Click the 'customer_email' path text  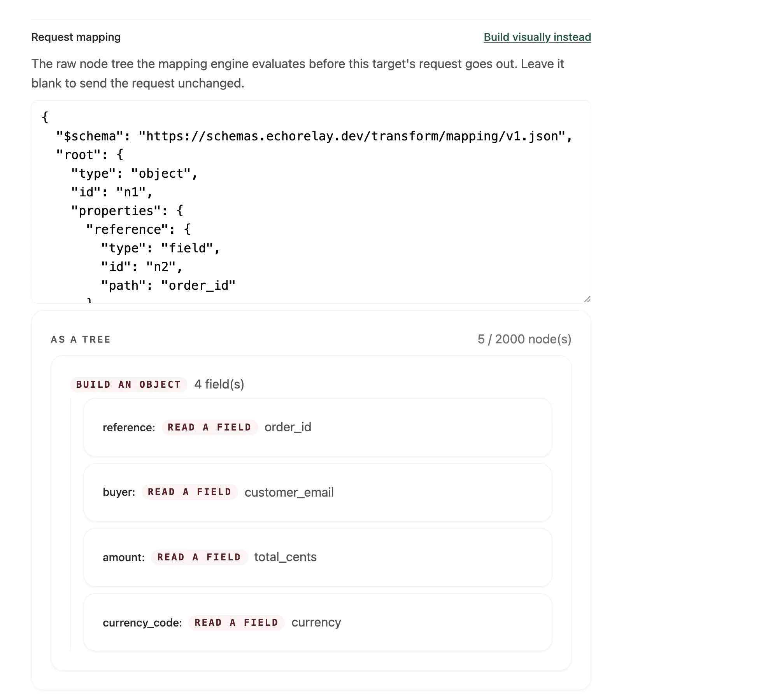click(289, 492)
